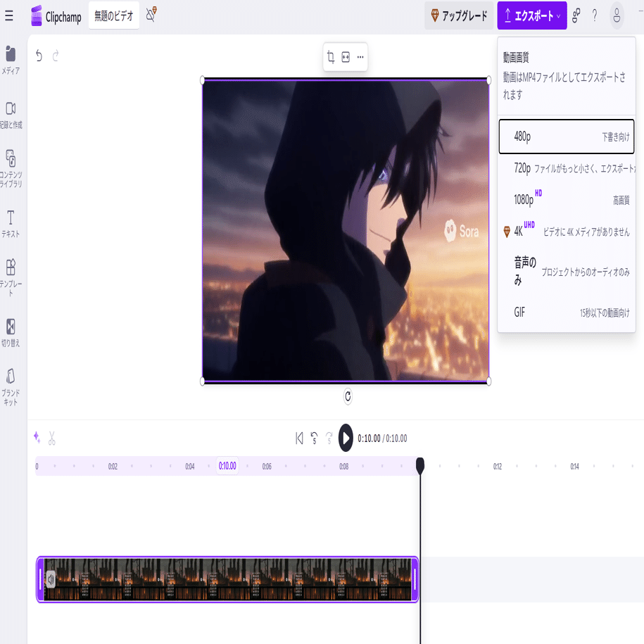The image size is (644, 644).
Task: Click the timeline playhead marker
Action: [420, 466]
